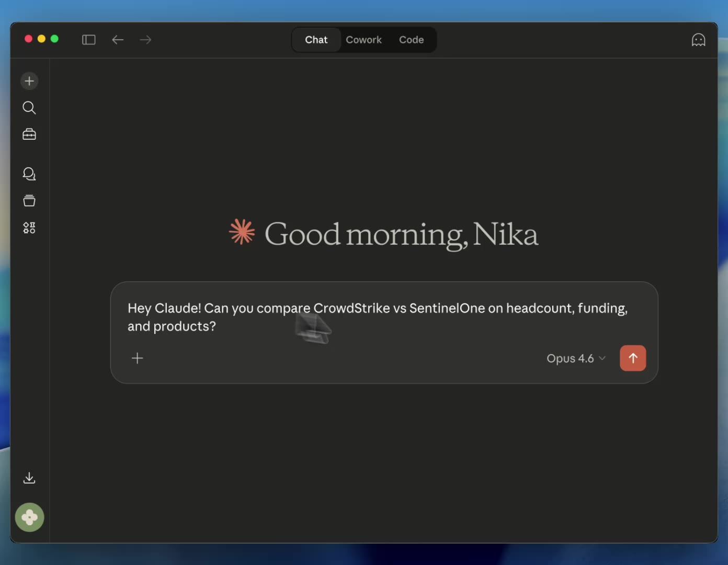
Task: Switch to the Cowork tab
Action: 363,40
